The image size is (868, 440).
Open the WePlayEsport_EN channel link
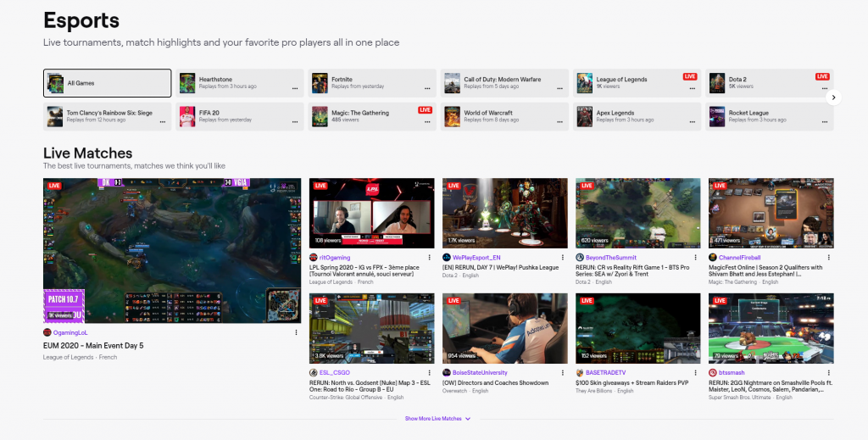pyautogui.click(x=476, y=258)
